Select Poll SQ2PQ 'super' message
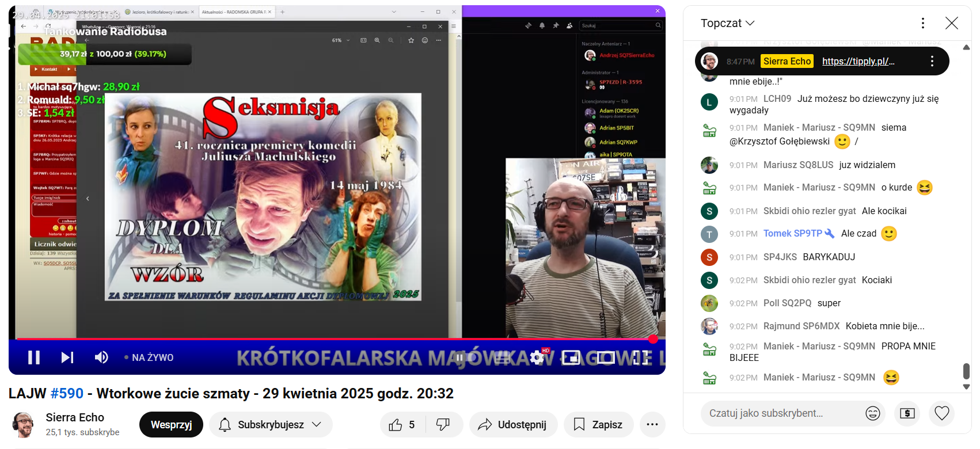 coord(829,303)
